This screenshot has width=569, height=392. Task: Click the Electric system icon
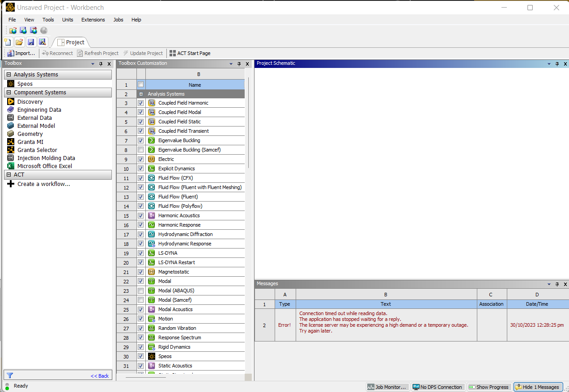point(152,159)
